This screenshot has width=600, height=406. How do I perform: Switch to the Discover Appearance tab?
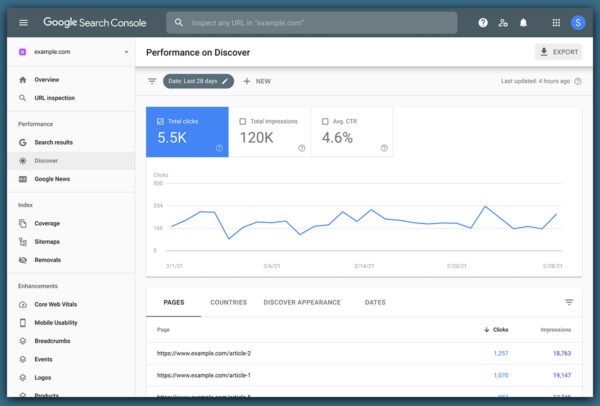pos(302,302)
